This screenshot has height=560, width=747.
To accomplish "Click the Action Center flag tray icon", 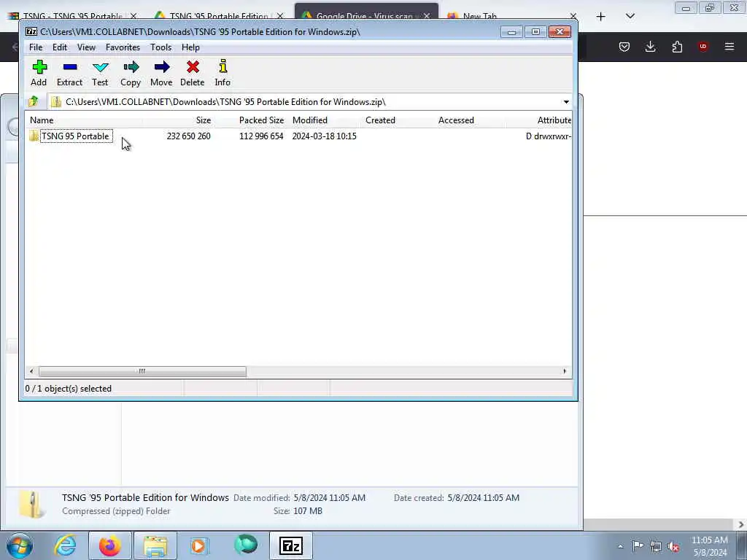I will click(638, 545).
